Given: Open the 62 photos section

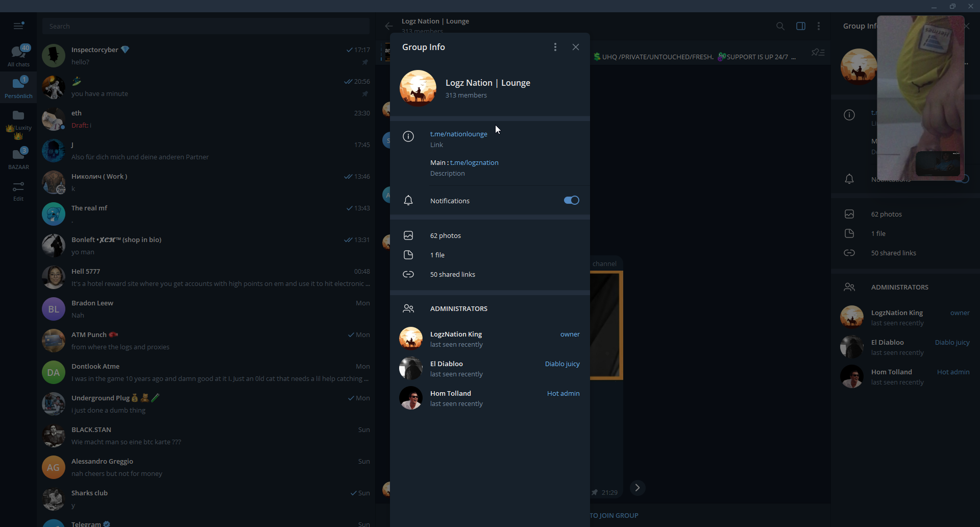Looking at the screenshot, I should 445,235.
